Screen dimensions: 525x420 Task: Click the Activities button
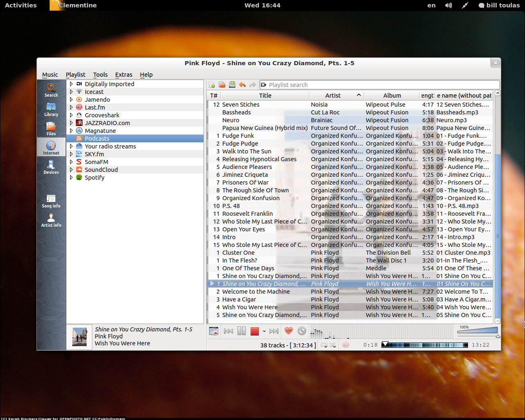pyautogui.click(x=21, y=5)
